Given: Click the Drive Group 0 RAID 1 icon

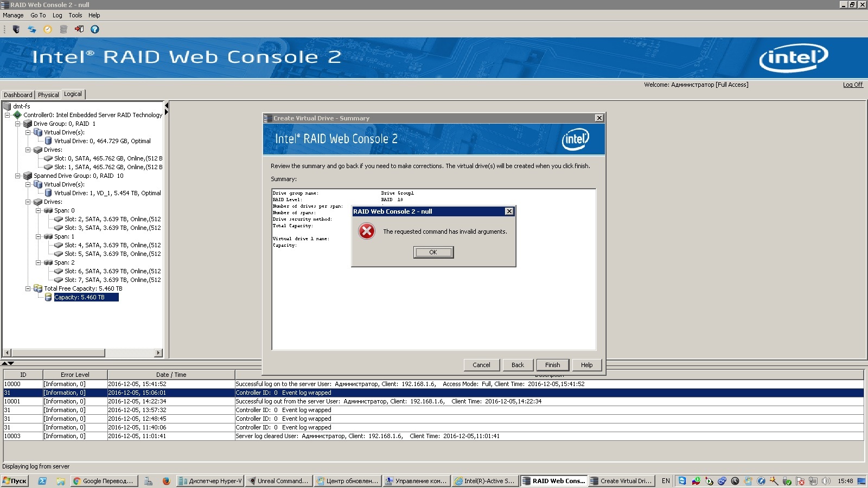Looking at the screenshot, I should coord(28,124).
